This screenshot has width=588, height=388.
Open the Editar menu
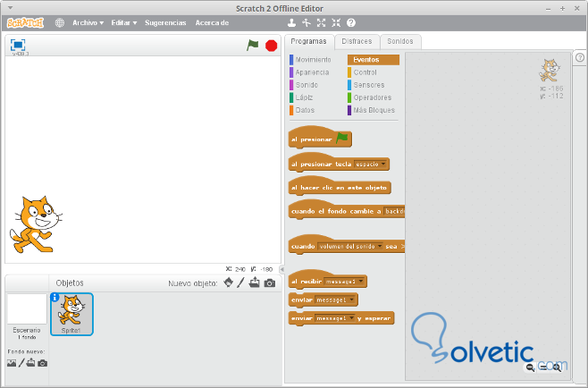[124, 23]
